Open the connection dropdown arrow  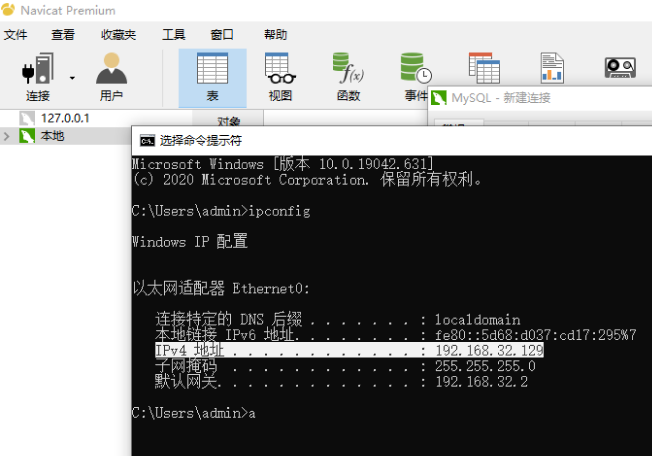click(x=72, y=78)
